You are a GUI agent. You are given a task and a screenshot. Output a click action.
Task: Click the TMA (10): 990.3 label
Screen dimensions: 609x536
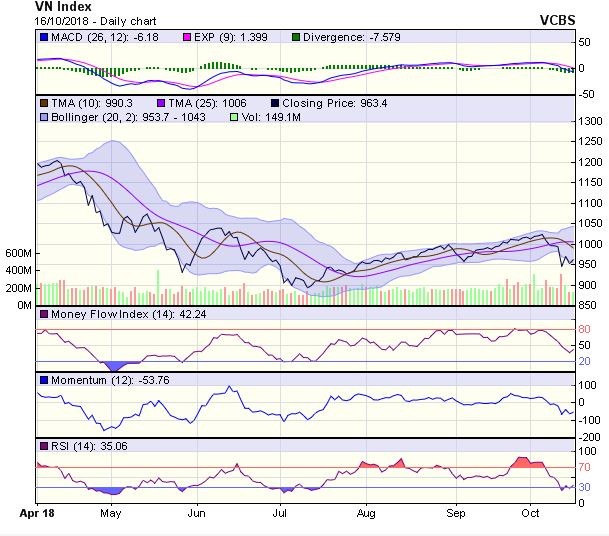click(92, 103)
